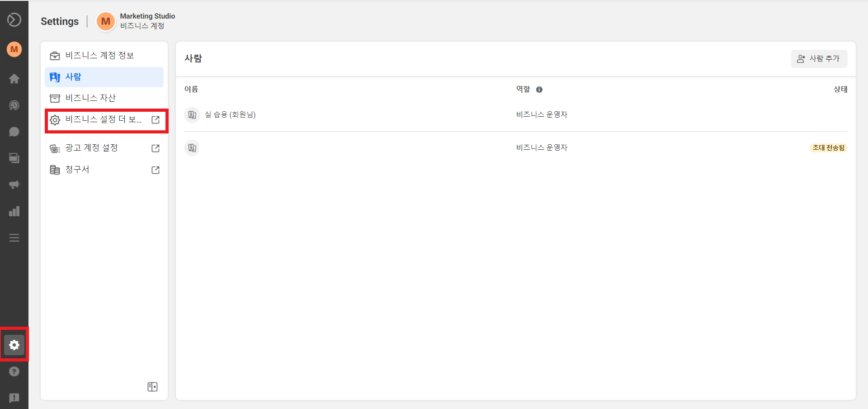868x409 pixels.
Task: Click external link icon beside 광고 계정 설정
Action: [x=156, y=148]
